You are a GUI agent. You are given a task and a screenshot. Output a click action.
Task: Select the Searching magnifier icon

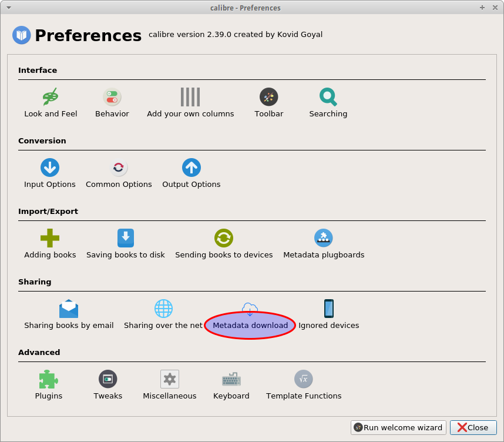pyautogui.click(x=328, y=97)
